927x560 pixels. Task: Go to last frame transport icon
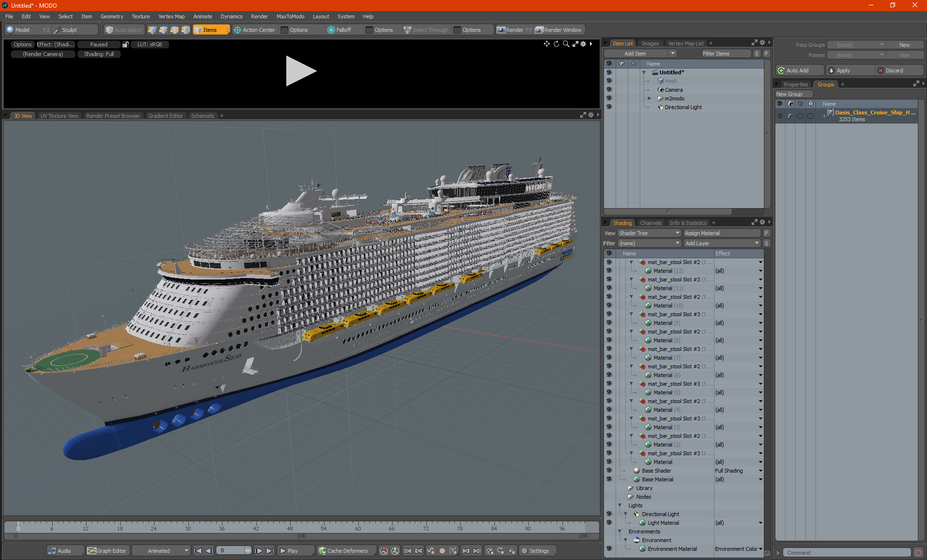click(x=270, y=551)
